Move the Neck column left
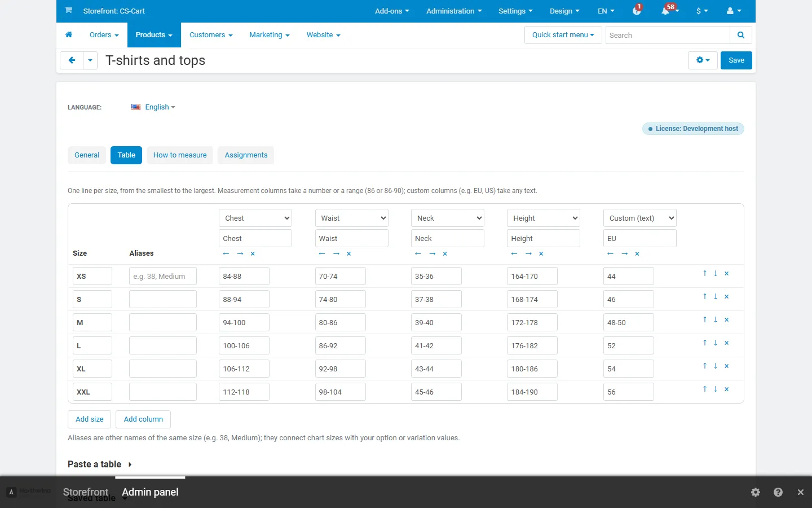Screen dimensions: 812x508 coord(418,254)
